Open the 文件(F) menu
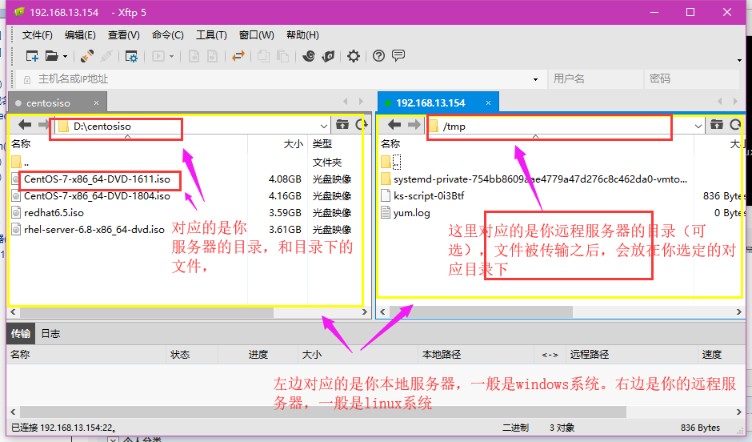The width and height of the screenshot is (752, 442). (x=37, y=35)
